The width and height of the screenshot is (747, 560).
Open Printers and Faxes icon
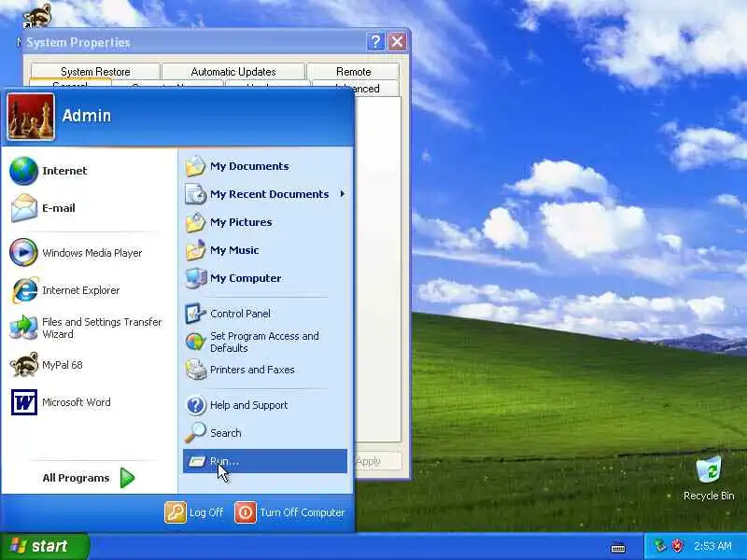[x=195, y=370]
